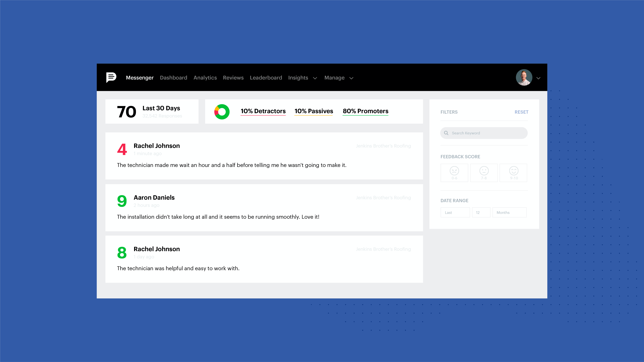Filter by 10% Detractors link
Image resolution: width=644 pixels, height=362 pixels.
(x=263, y=111)
